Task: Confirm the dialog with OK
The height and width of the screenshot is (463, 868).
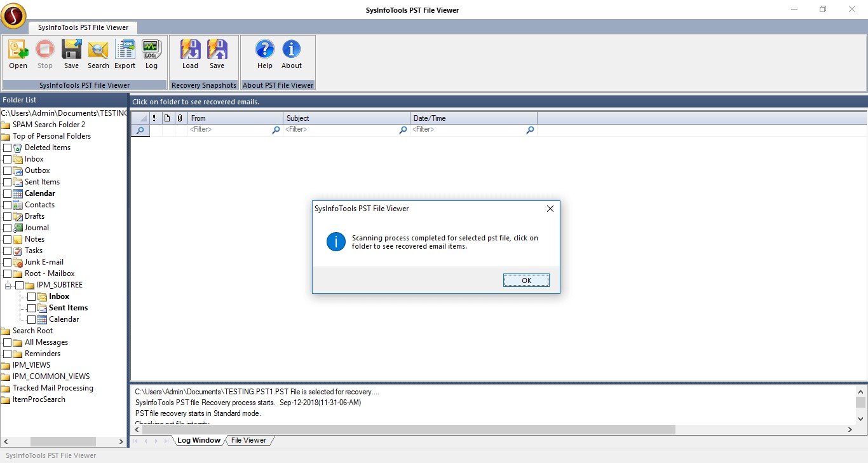Action: pos(526,280)
